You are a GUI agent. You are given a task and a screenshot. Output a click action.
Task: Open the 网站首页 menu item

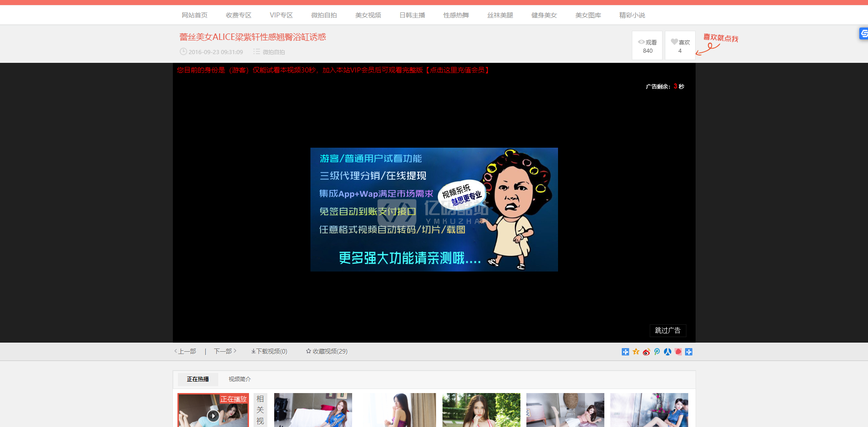click(194, 15)
